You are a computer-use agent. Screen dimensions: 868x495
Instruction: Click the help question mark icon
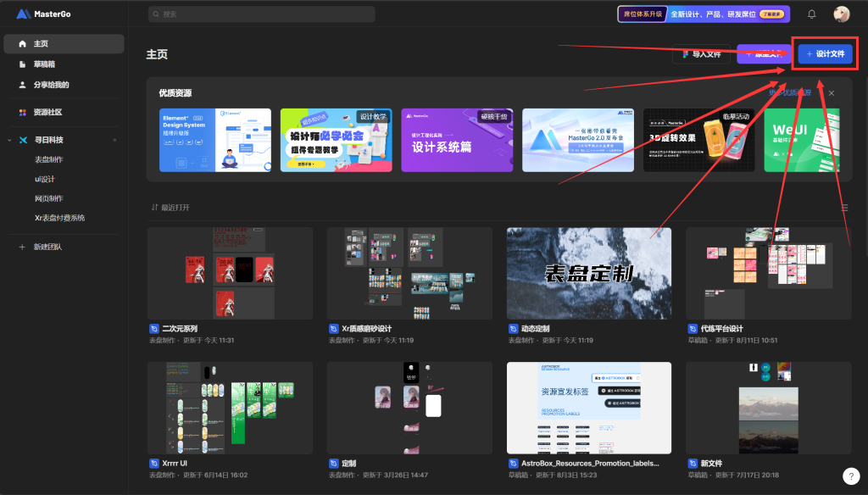[x=851, y=476]
